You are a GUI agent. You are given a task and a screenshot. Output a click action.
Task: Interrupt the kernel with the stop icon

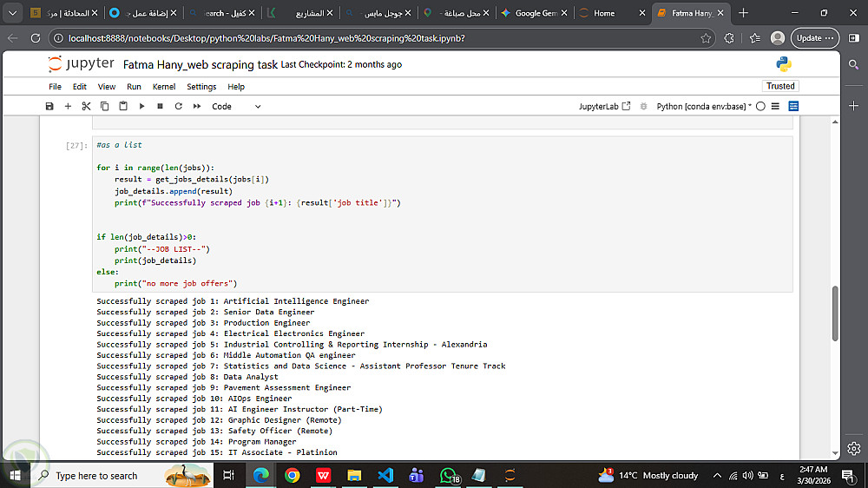click(160, 106)
